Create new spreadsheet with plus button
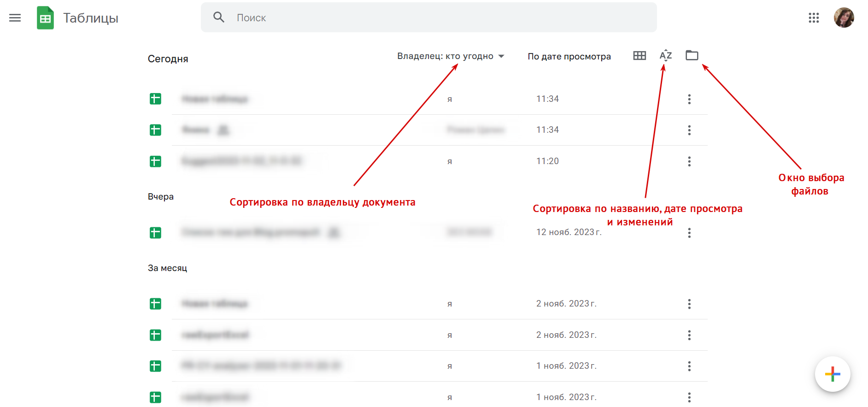 (x=832, y=374)
